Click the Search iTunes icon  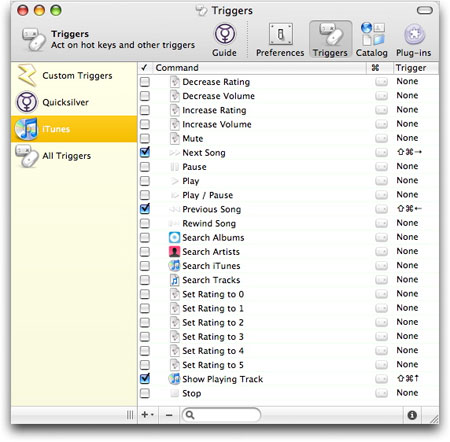point(174,266)
